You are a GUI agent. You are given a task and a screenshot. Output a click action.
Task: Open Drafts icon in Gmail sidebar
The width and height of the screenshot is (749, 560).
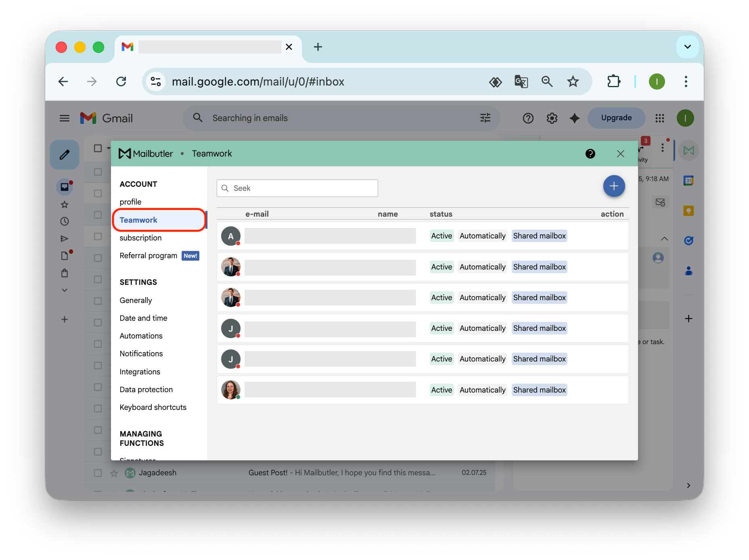(x=65, y=256)
